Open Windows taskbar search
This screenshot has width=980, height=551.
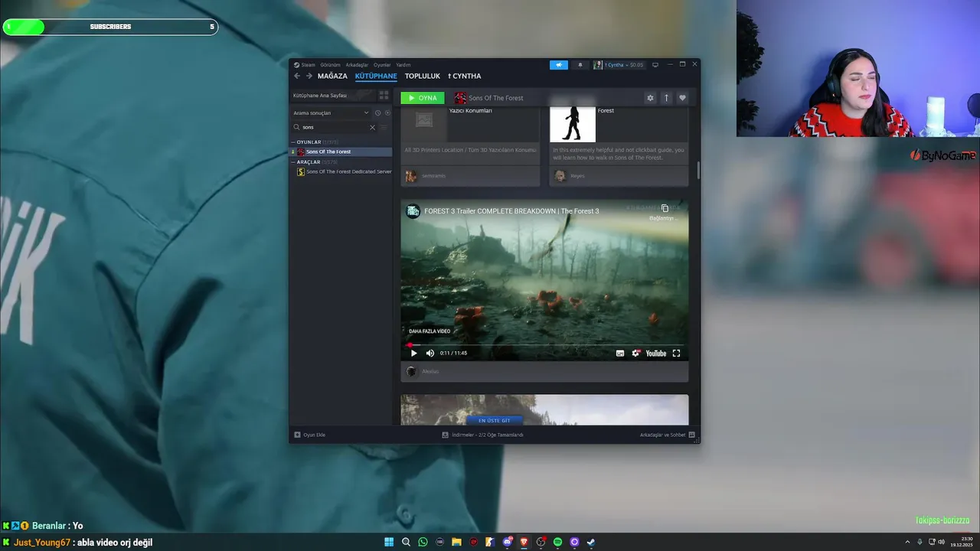coord(406,542)
